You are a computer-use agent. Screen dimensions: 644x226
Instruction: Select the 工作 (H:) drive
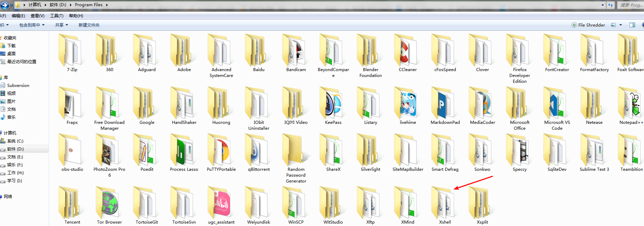pyautogui.click(x=15, y=173)
